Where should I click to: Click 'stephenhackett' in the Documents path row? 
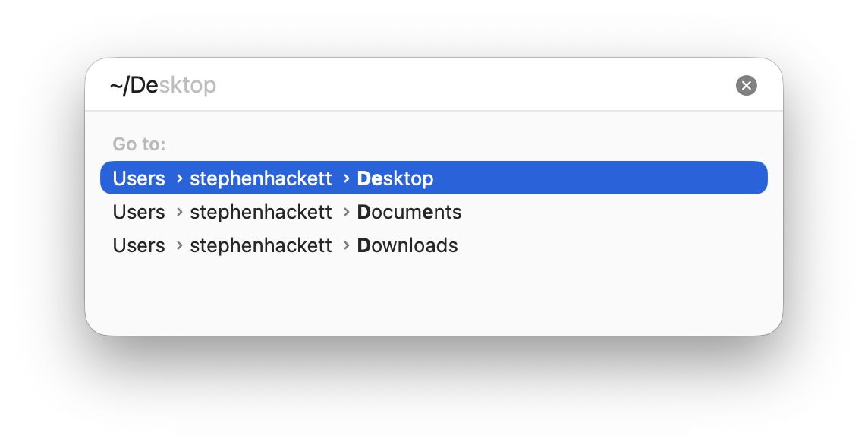click(261, 212)
